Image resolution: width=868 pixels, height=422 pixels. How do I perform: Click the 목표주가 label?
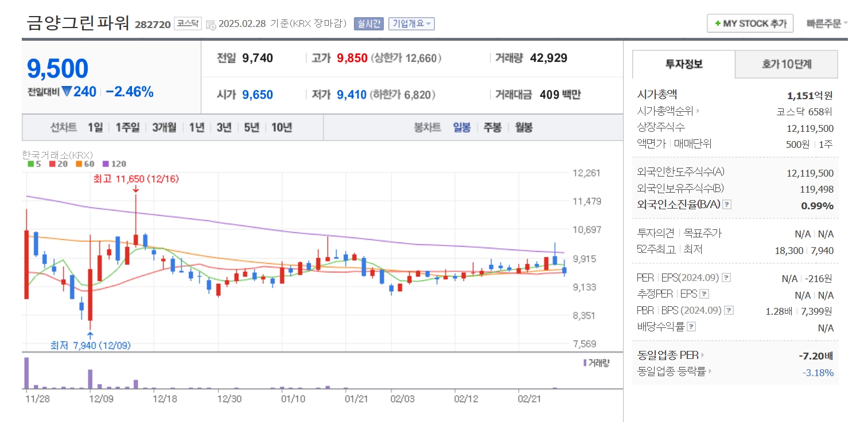[x=703, y=233]
